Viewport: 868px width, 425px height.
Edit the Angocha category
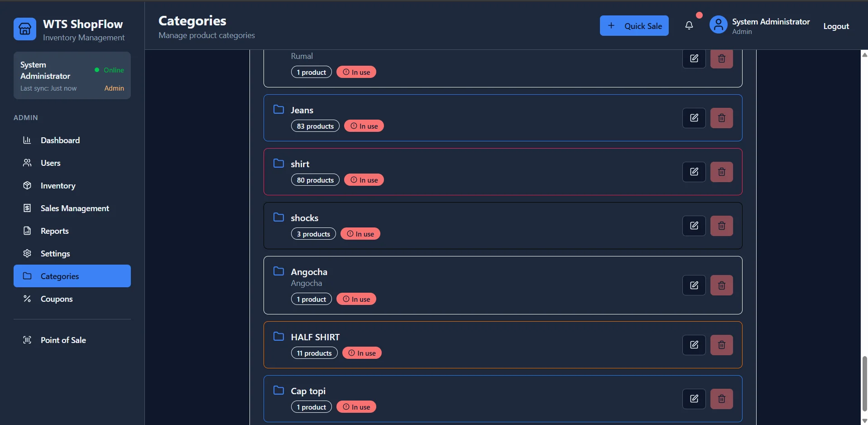tap(694, 285)
